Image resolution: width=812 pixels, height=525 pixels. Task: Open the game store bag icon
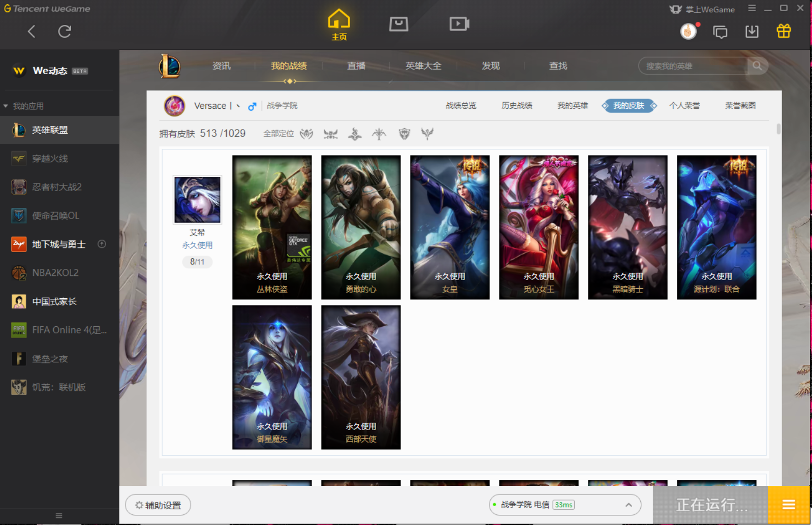[x=399, y=23]
